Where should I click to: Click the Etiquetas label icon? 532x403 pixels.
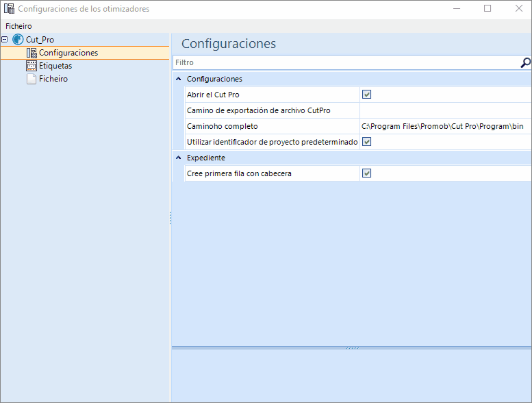pyautogui.click(x=31, y=66)
